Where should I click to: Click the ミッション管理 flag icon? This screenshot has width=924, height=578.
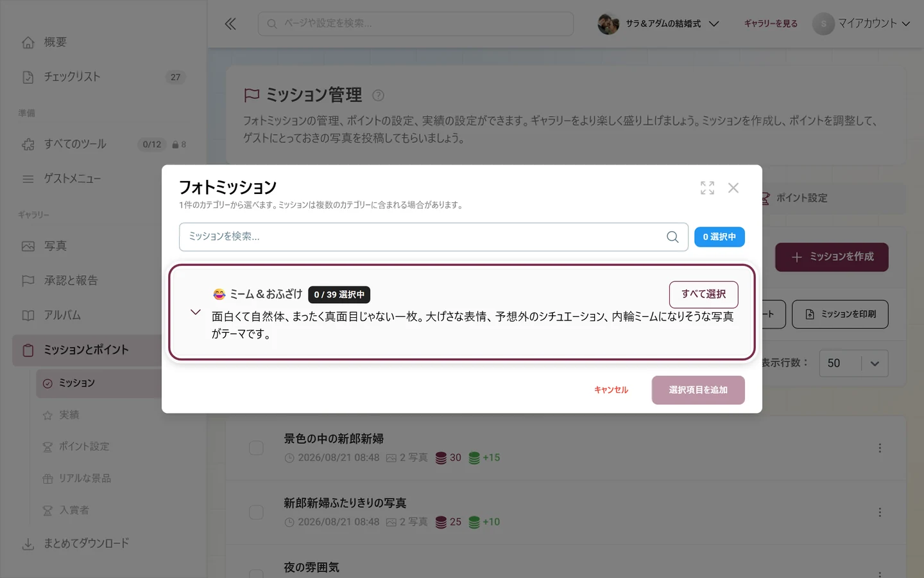tap(252, 96)
